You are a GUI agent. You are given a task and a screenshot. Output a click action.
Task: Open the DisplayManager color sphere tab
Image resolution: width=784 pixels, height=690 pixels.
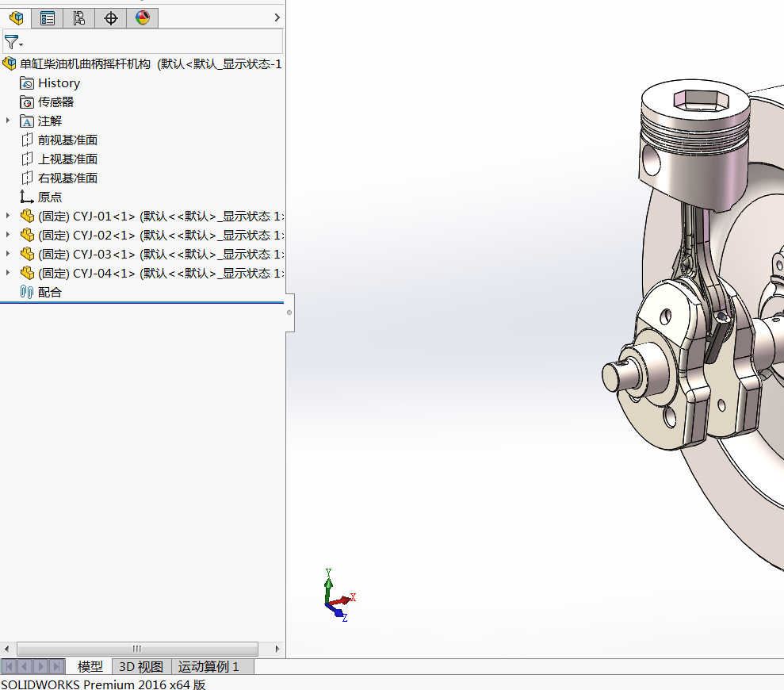pos(143,18)
